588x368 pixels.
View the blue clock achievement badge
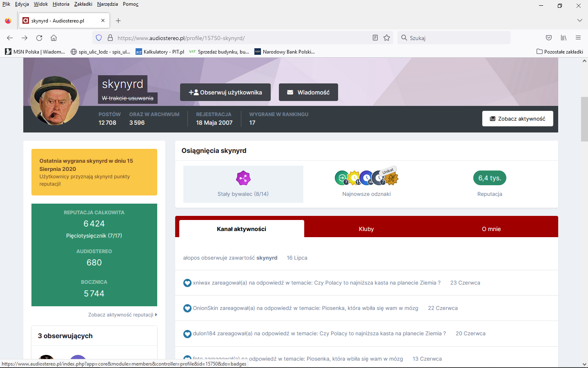(366, 178)
